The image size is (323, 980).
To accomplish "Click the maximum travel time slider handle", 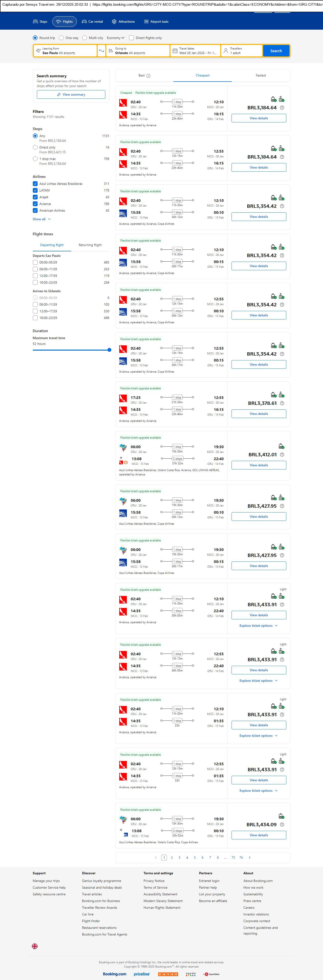I will 109,350.
